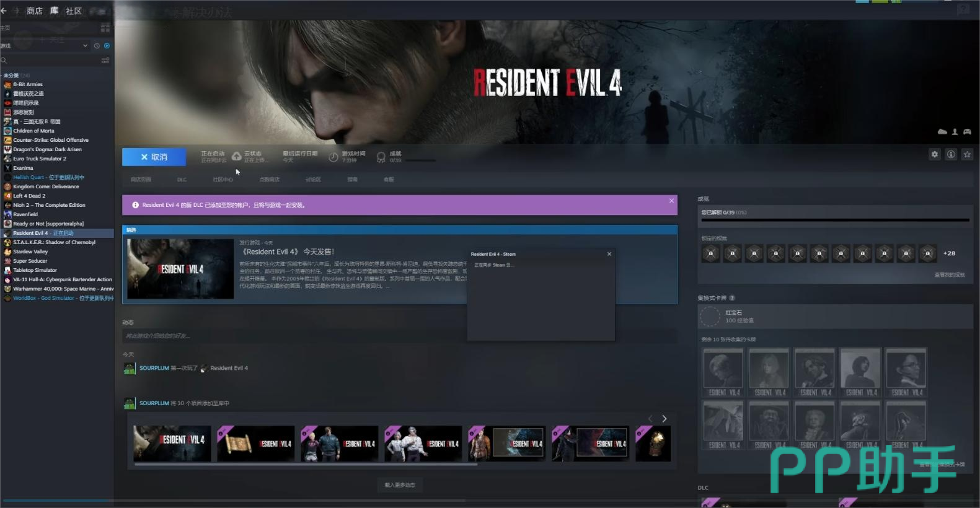This screenshot has height=508, width=980.
Task: Click the game info circle icon
Action: (x=951, y=154)
